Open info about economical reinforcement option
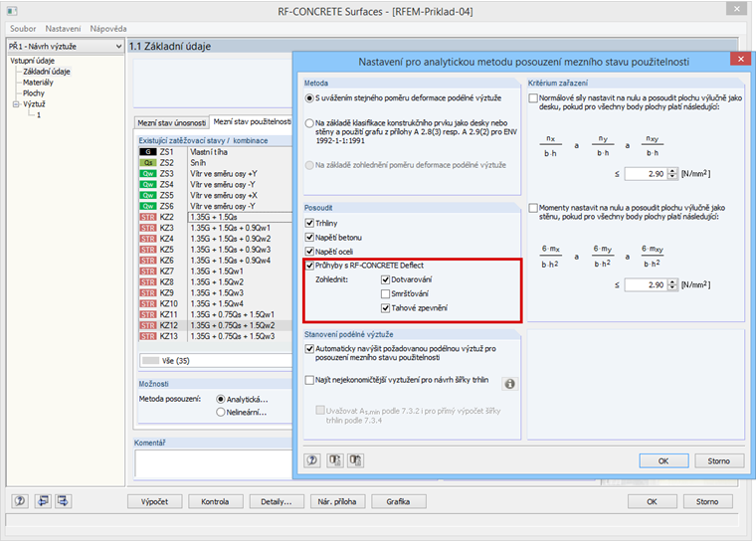 tap(509, 383)
